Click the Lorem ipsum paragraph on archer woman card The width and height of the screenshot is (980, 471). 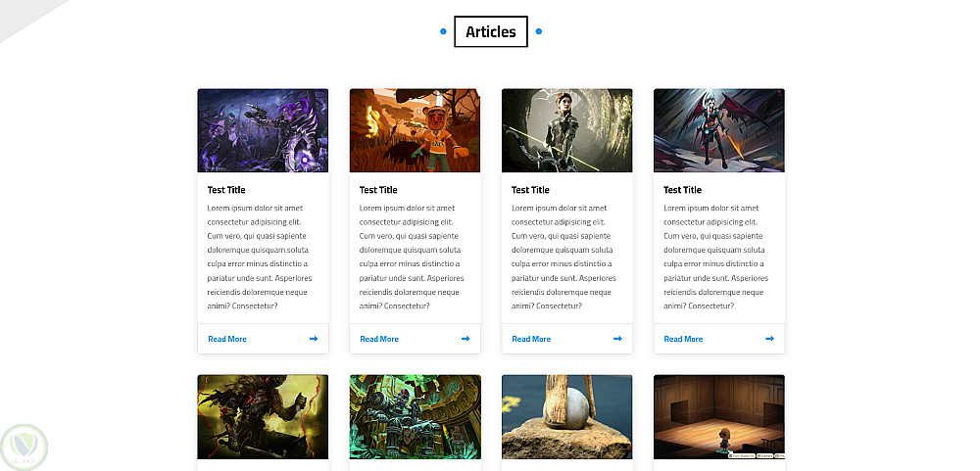point(563,257)
